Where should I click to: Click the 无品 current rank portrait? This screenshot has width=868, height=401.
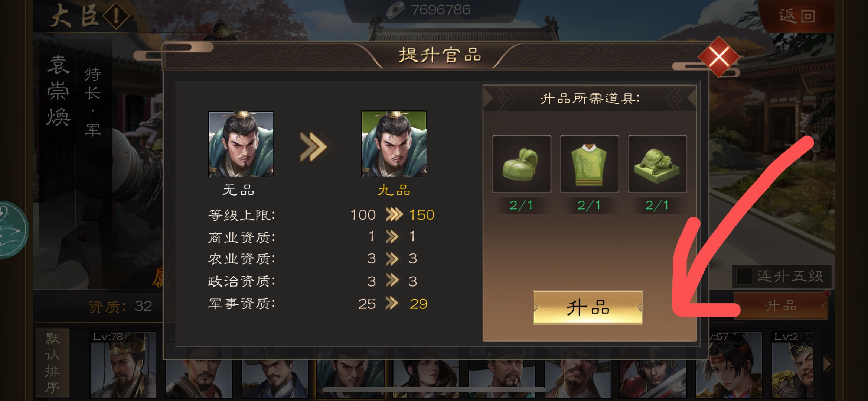pyautogui.click(x=241, y=144)
